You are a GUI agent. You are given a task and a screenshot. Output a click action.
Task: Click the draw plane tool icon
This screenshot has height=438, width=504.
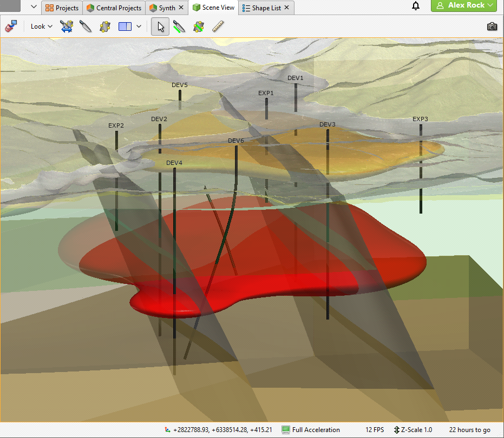[199, 26]
